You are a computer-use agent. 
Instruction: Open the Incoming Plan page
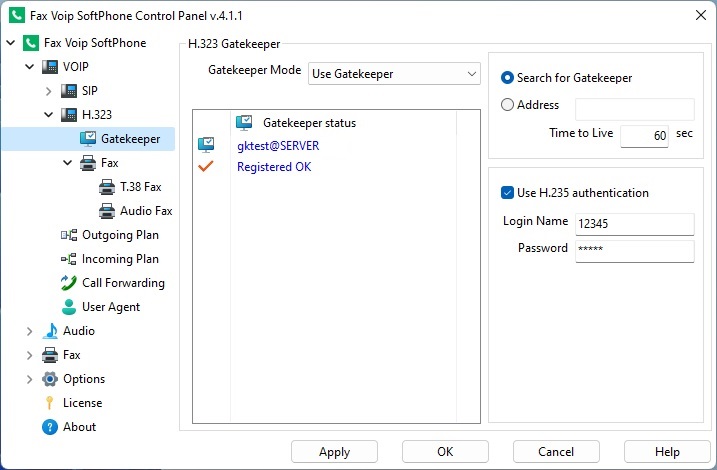coord(120,259)
